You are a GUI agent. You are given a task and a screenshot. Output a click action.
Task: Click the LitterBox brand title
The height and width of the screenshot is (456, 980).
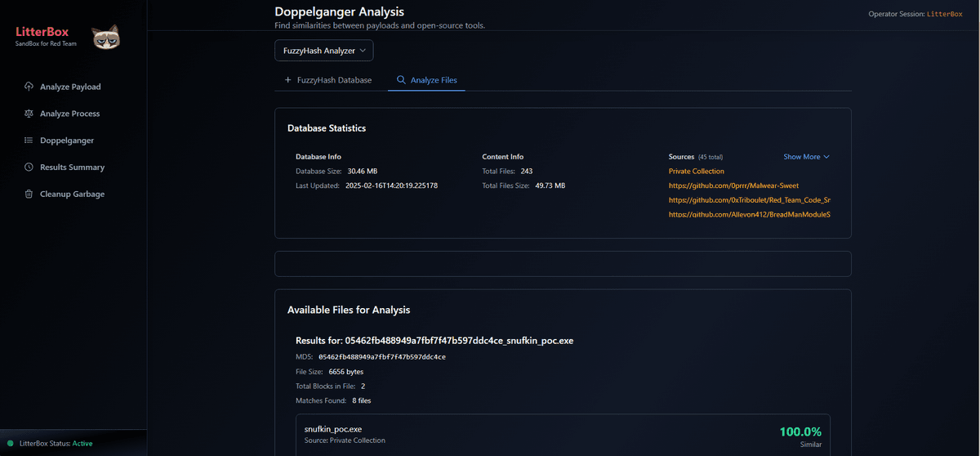42,32
